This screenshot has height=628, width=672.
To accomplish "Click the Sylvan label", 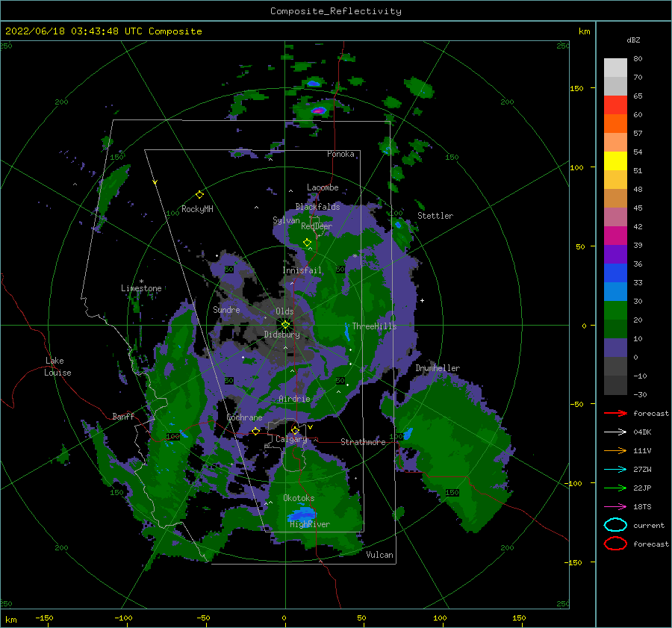I will pyautogui.click(x=286, y=221).
